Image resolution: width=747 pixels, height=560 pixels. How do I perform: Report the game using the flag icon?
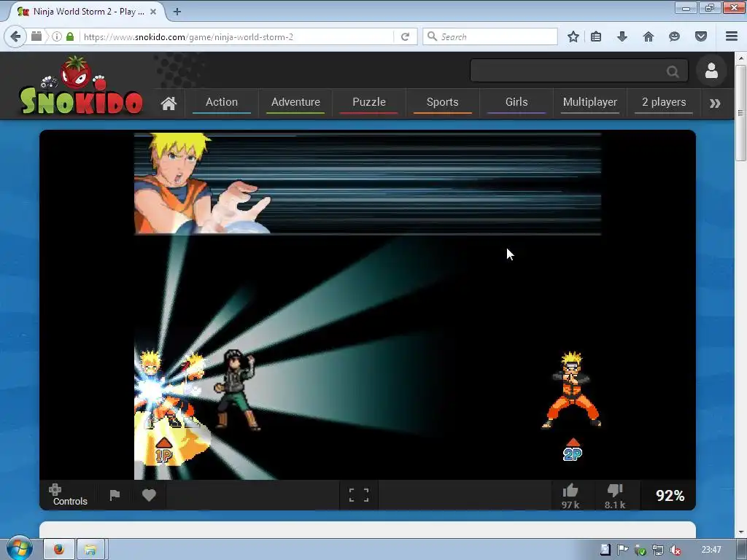(115, 495)
